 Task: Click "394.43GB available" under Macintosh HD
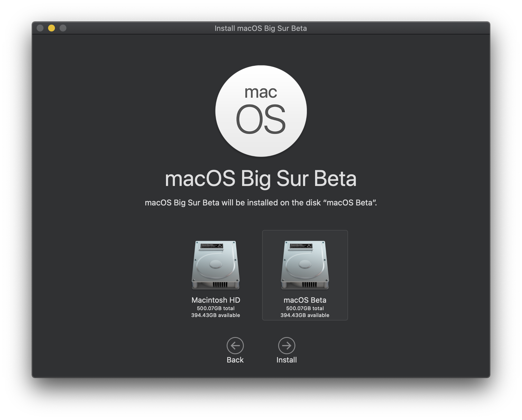coord(215,315)
